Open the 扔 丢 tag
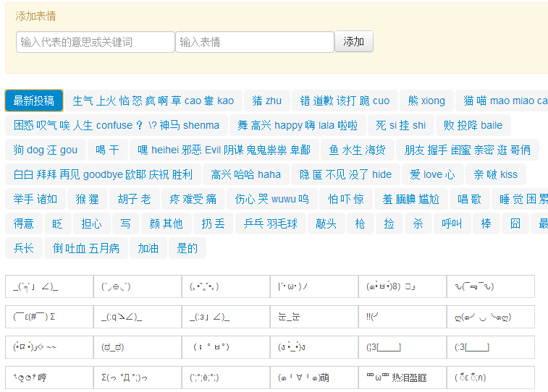 [x=213, y=223]
